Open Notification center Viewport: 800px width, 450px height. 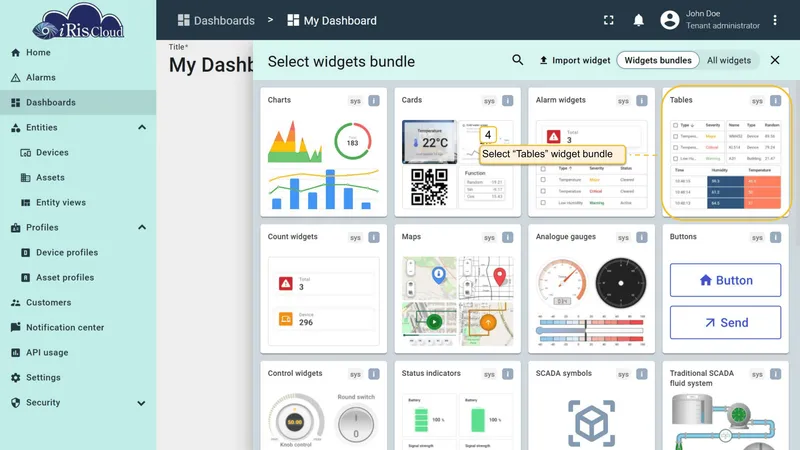78,328
